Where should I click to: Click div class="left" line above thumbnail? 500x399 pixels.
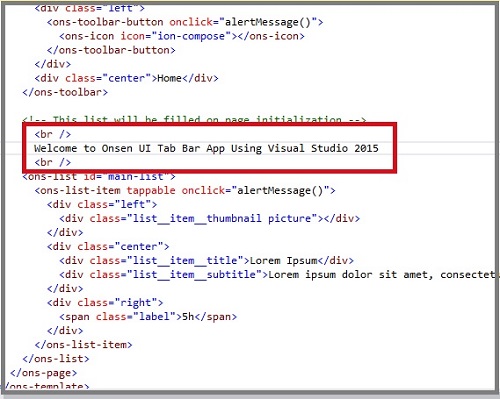point(102,204)
